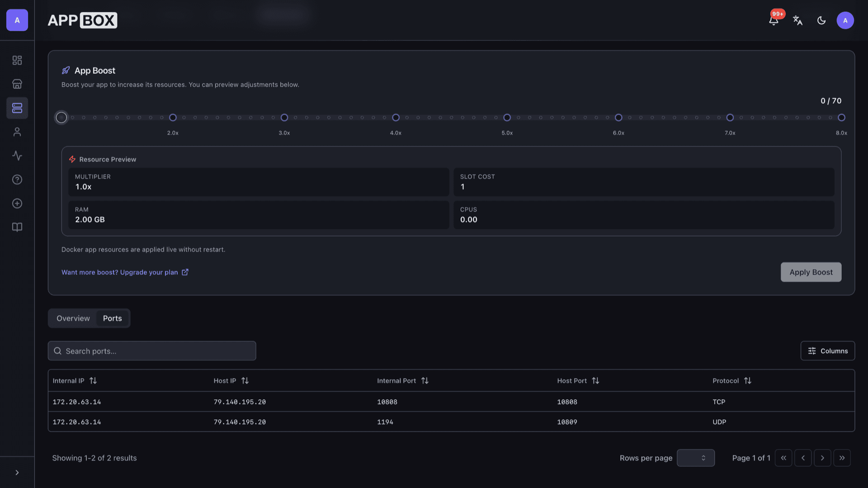Click internal port 1194 cell

[385, 422]
